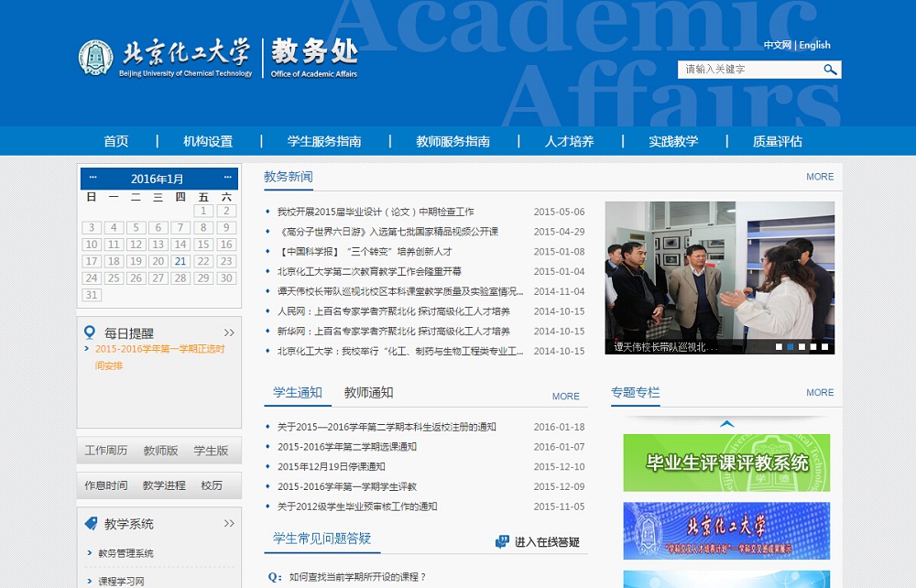Click MORE link for 专题专栏
The width and height of the screenshot is (916, 588).
point(820,392)
